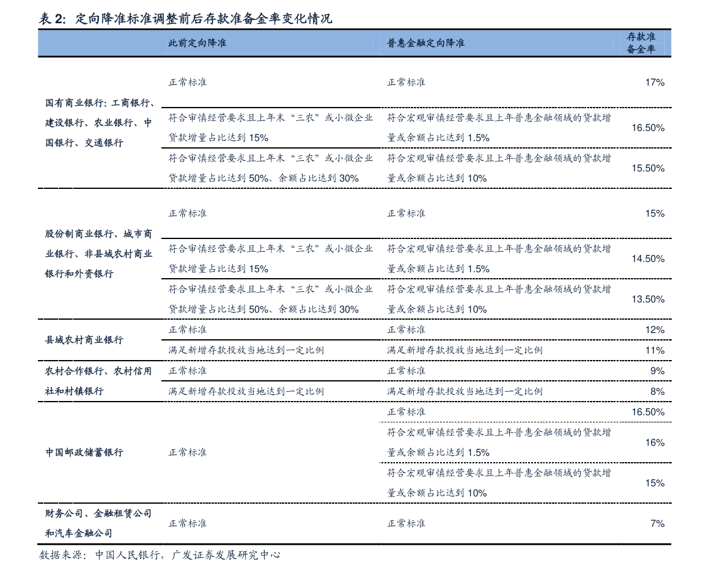Select the 8% reserve ratio value
This screenshot has width=728, height=574.
(x=657, y=391)
